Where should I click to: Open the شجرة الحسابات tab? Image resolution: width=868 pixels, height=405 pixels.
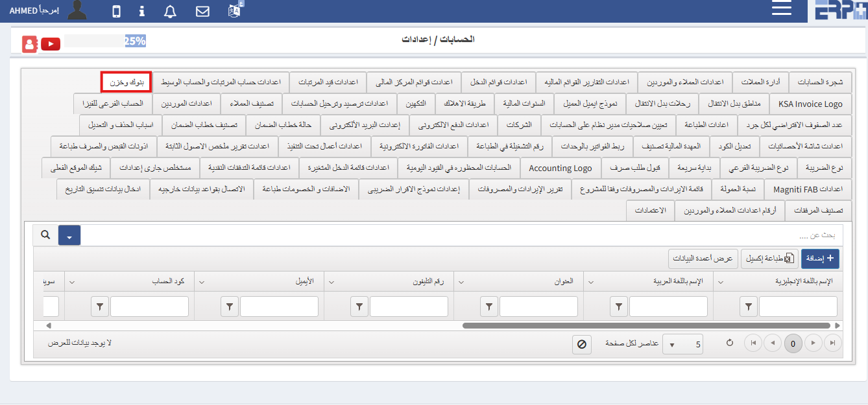pos(822,82)
